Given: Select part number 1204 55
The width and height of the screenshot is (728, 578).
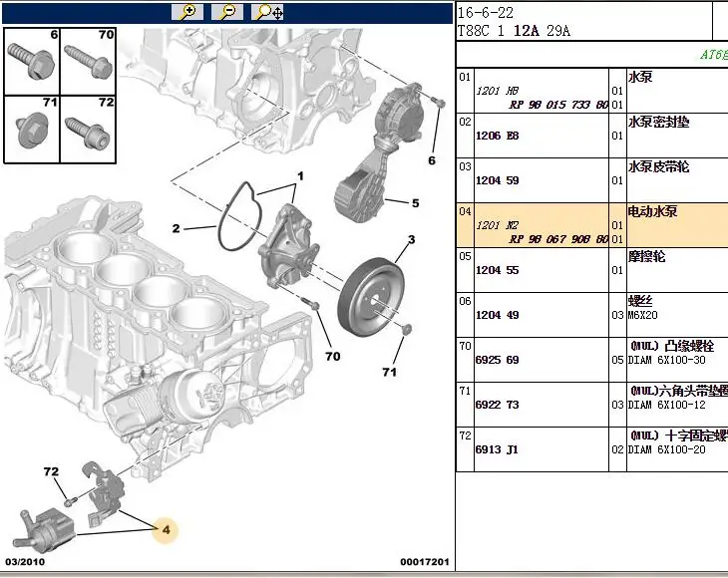Looking at the screenshot, I should [497, 270].
